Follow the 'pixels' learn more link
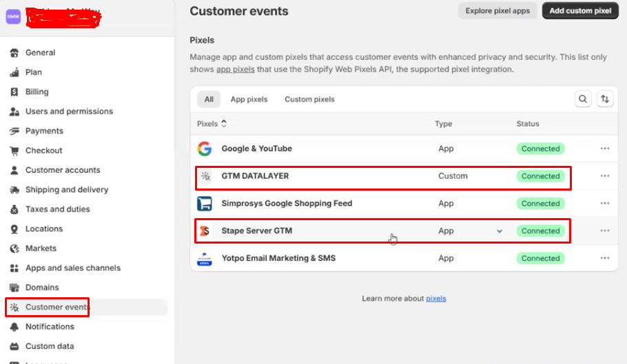Image resolution: width=627 pixels, height=364 pixels. pos(435,299)
